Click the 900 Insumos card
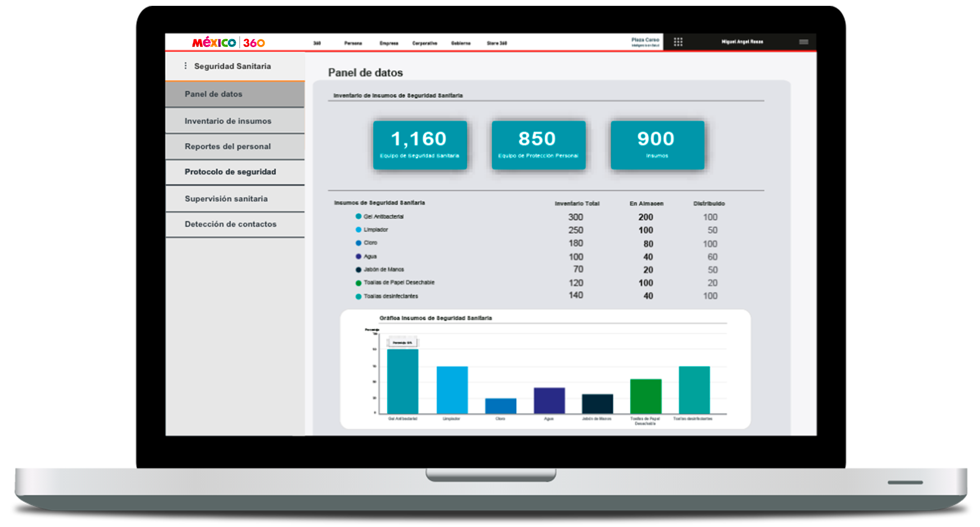Screen dimensions: 980x527 (657, 145)
